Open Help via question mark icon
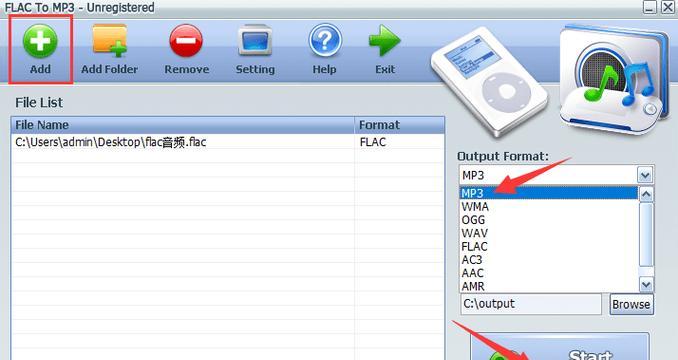 click(325, 41)
